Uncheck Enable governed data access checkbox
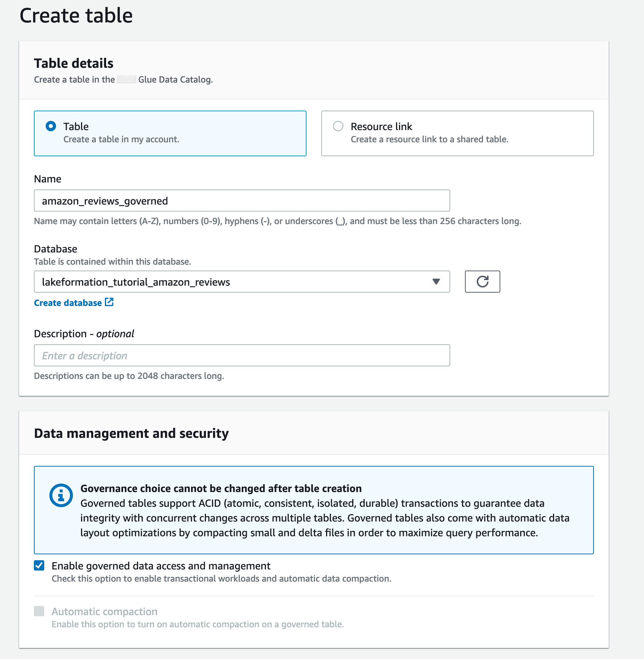The width and height of the screenshot is (644, 659). 39,565
